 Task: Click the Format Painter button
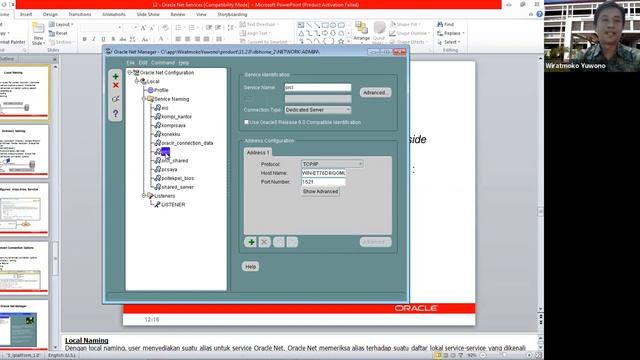(13, 42)
